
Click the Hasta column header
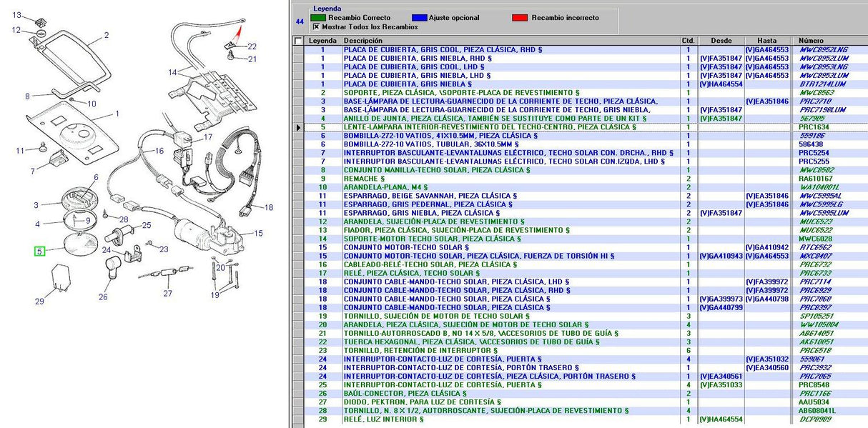point(766,41)
